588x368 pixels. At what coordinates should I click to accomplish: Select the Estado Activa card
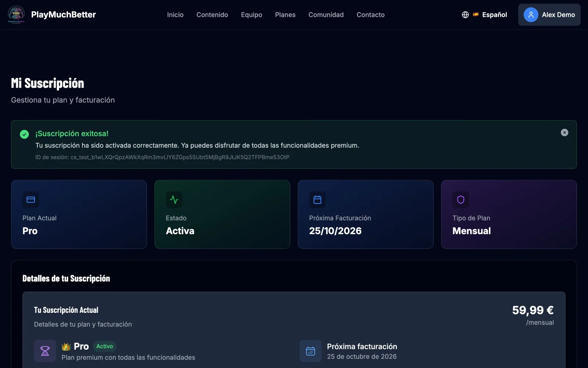point(222,214)
